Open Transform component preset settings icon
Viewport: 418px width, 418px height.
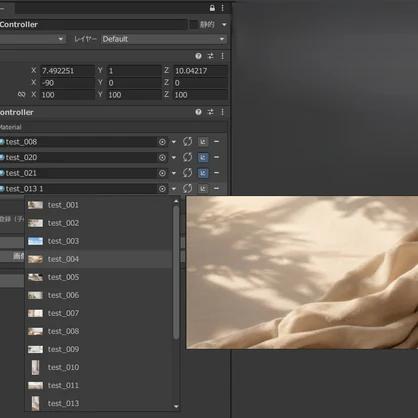point(210,56)
